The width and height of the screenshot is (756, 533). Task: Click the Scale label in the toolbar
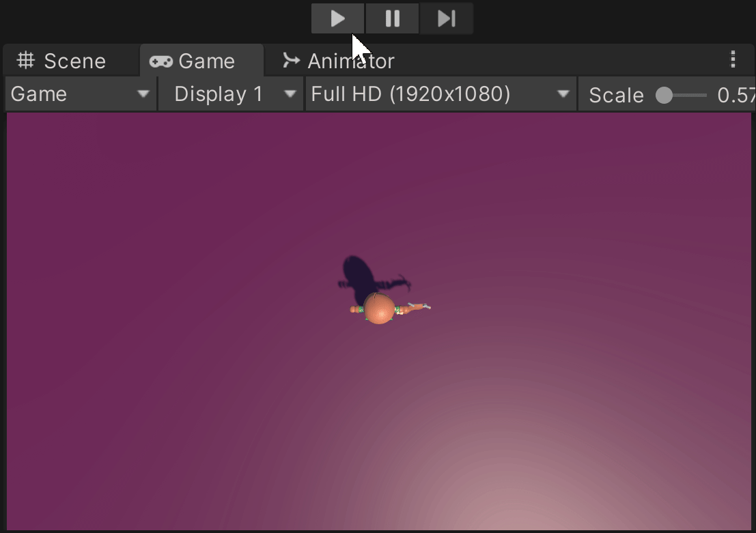click(x=617, y=95)
